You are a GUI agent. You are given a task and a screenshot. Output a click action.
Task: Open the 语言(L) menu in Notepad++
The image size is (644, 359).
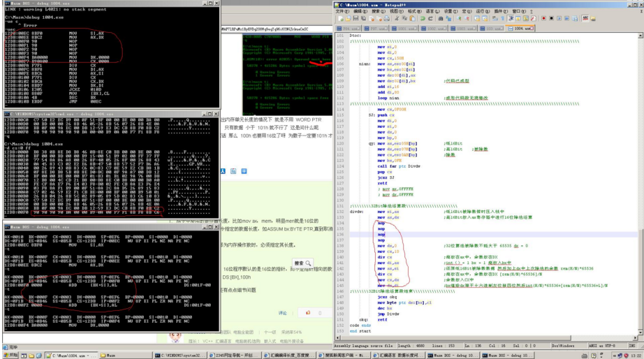(x=432, y=11)
